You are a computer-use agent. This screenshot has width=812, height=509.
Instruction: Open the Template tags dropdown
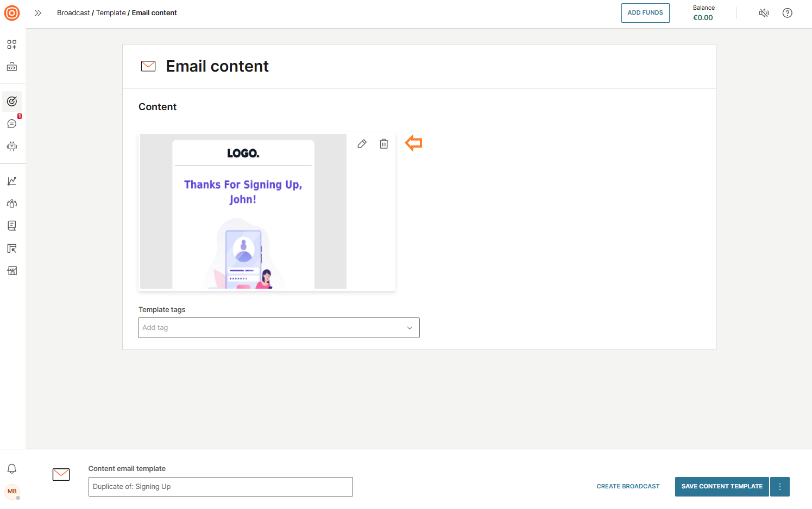click(x=279, y=328)
